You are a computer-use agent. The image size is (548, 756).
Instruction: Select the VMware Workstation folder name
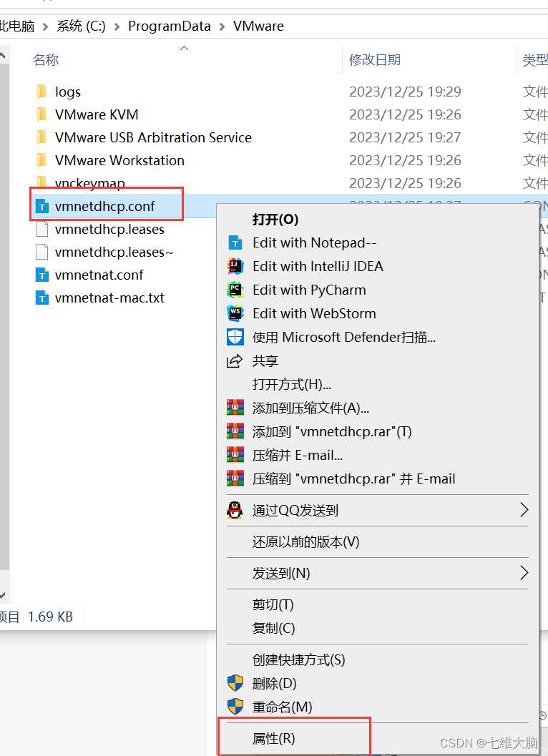pyautogui.click(x=119, y=160)
